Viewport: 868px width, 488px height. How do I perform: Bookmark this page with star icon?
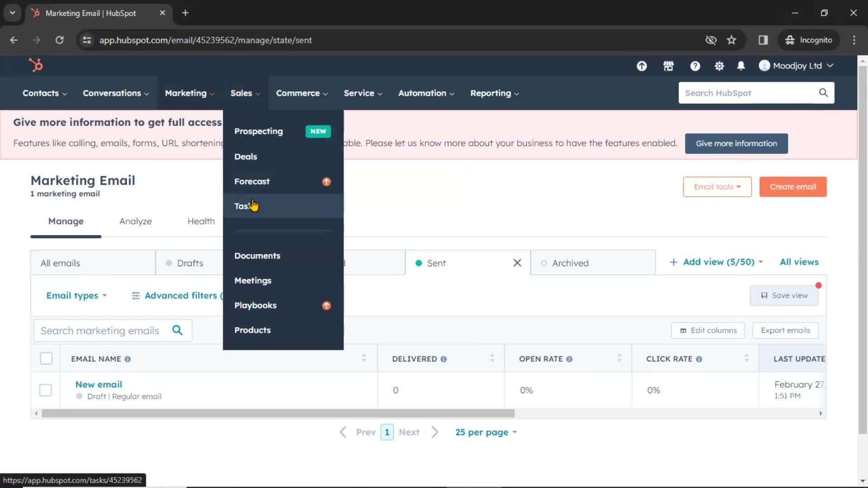click(731, 40)
